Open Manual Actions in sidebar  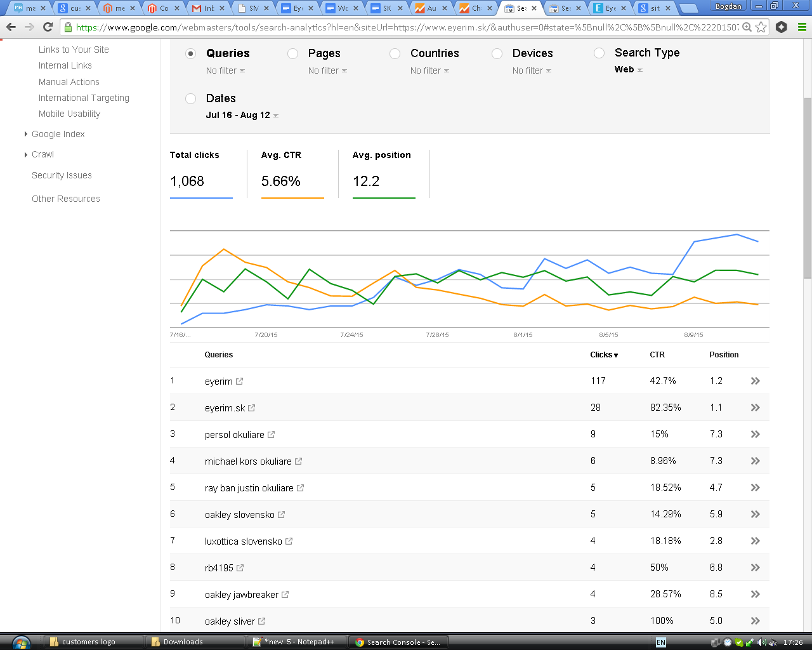(x=69, y=82)
